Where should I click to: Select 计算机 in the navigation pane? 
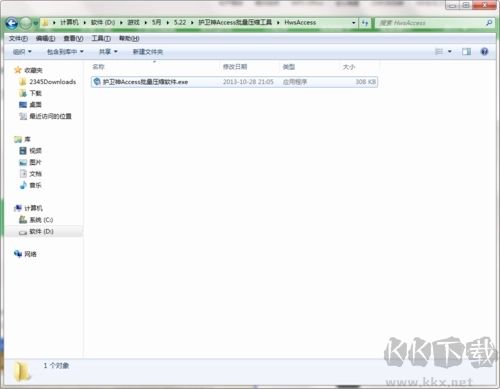pos(33,208)
